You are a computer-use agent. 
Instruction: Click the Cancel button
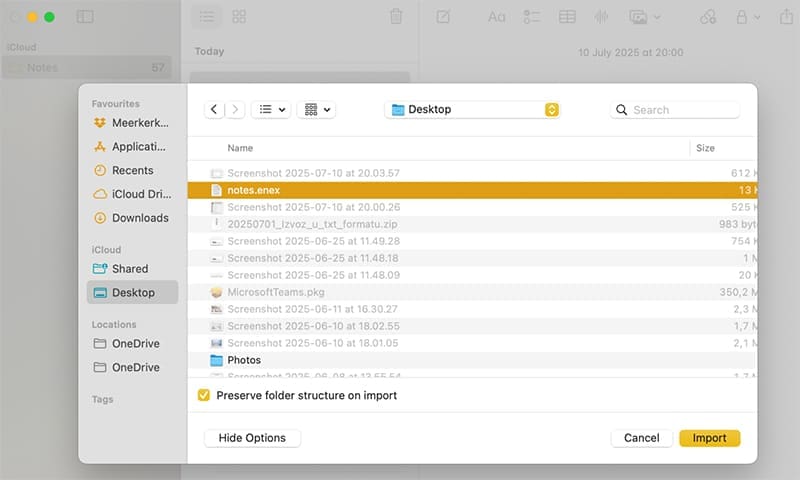pyautogui.click(x=641, y=438)
